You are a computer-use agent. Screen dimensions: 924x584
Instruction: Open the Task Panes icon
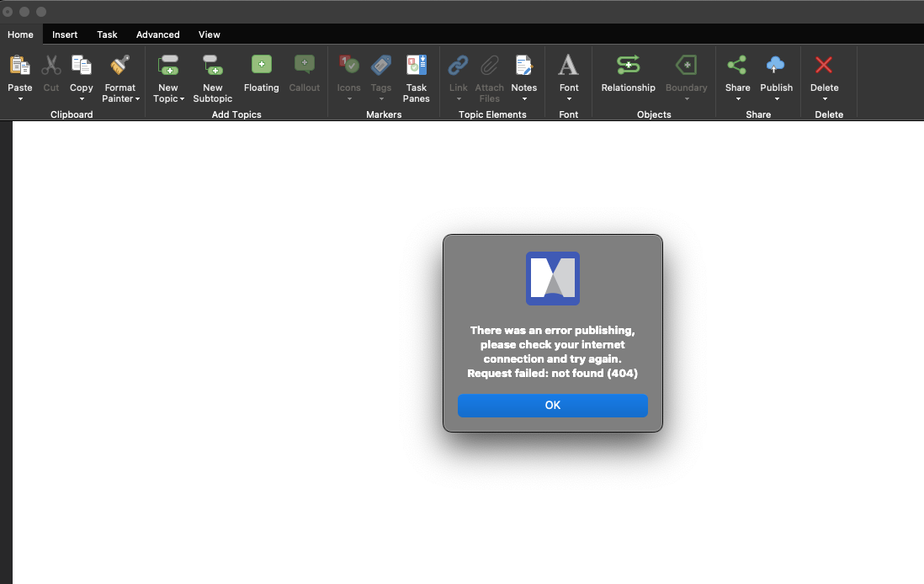pos(416,66)
